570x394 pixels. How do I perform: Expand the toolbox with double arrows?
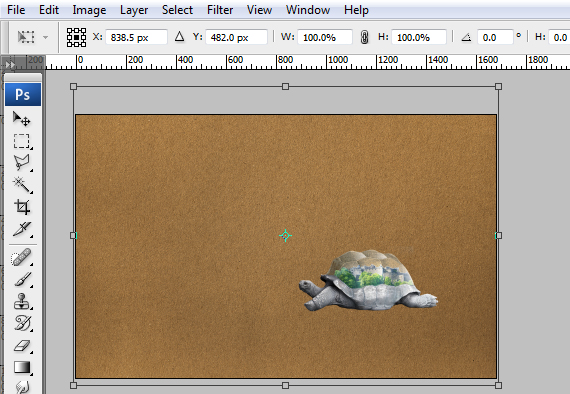pyautogui.click(x=9, y=65)
